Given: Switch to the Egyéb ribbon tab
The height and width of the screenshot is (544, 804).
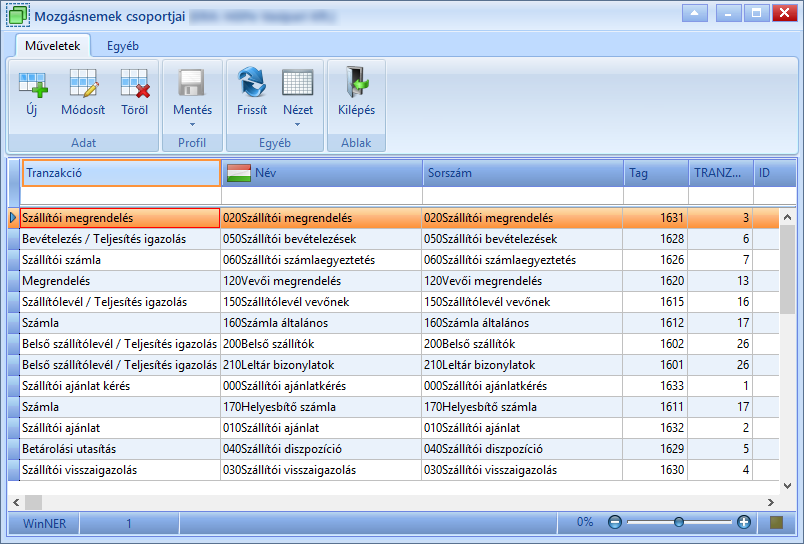Looking at the screenshot, I should [123, 46].
